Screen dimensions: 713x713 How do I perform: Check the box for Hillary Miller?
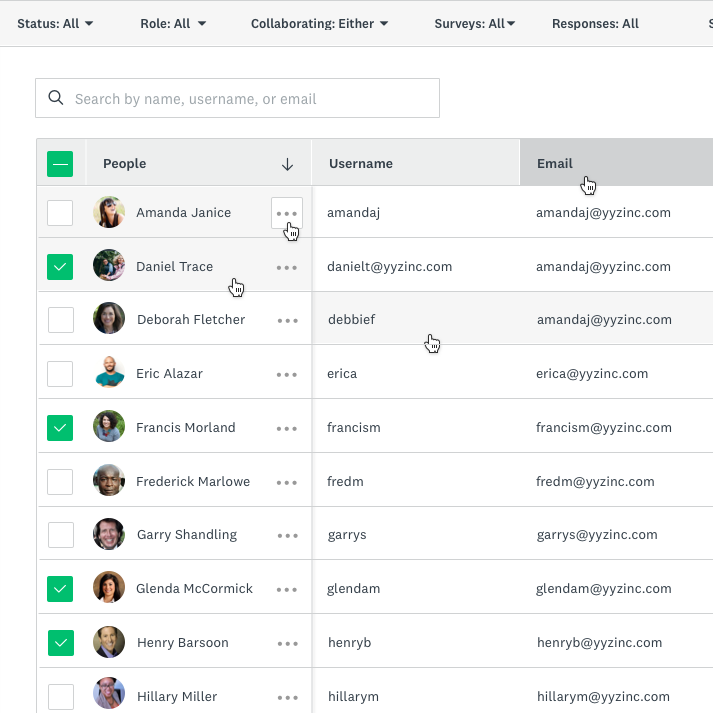(61, 697)
